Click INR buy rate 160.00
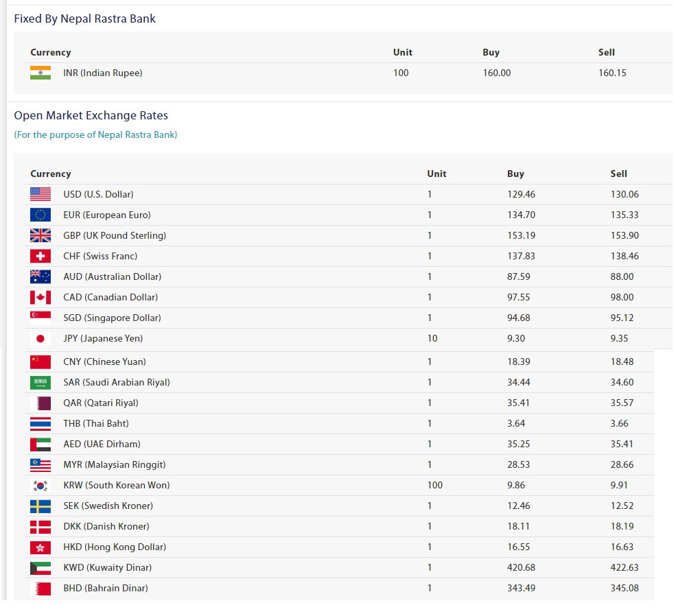This screenshot has height=616, width=674. pyautogui.click(x=497, y=73)
